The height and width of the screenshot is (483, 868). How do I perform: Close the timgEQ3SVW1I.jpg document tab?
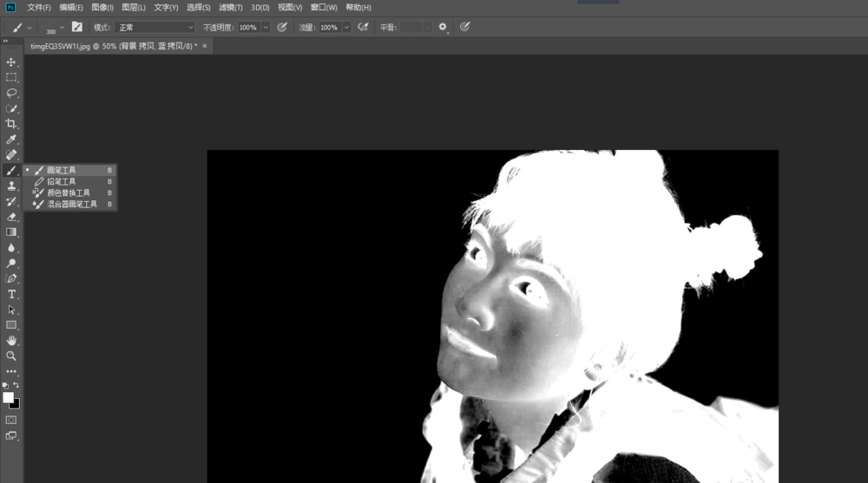coord(205,46)
